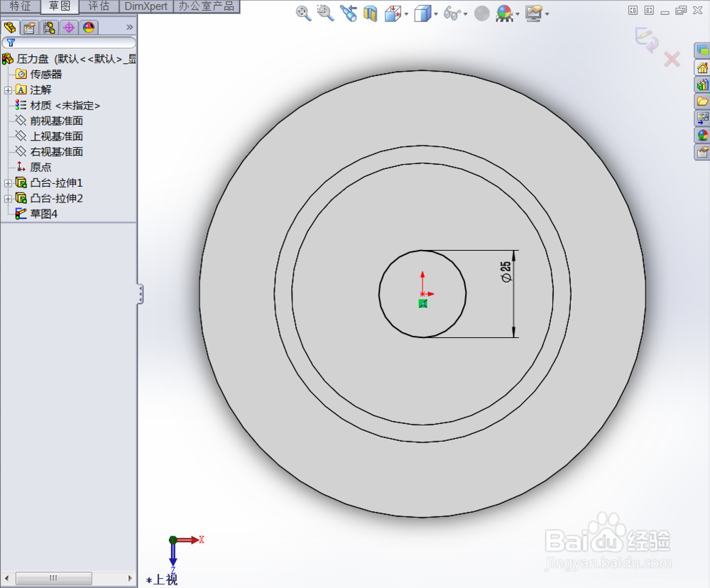Select 上视基准面 plane
This screenshot has height=588, width=710.
pos(56,136)
